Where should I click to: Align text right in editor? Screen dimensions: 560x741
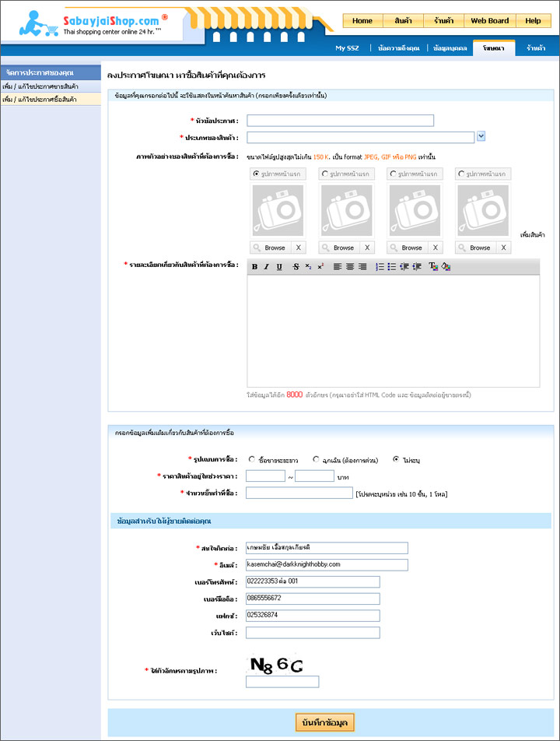(x=362, y=267)
